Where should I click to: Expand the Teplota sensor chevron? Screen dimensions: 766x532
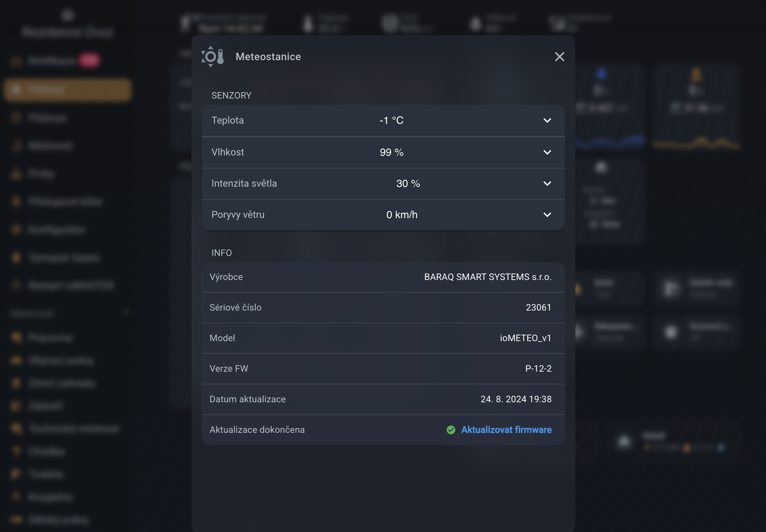tap(547, 120)
